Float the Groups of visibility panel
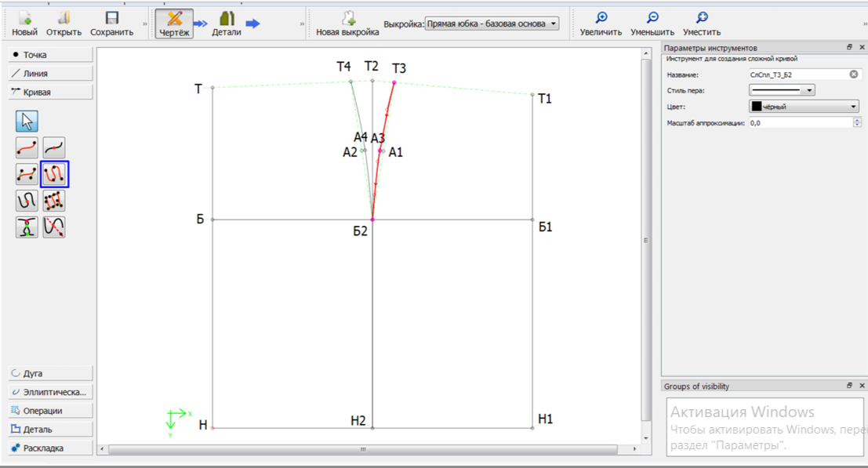 pos(850,386)
